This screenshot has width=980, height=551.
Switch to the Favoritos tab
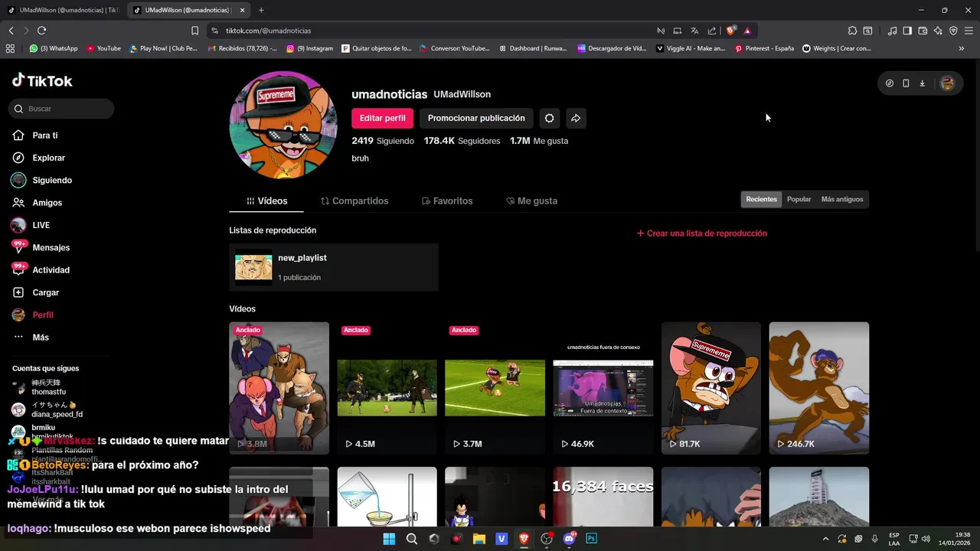[x=447, y=201]
